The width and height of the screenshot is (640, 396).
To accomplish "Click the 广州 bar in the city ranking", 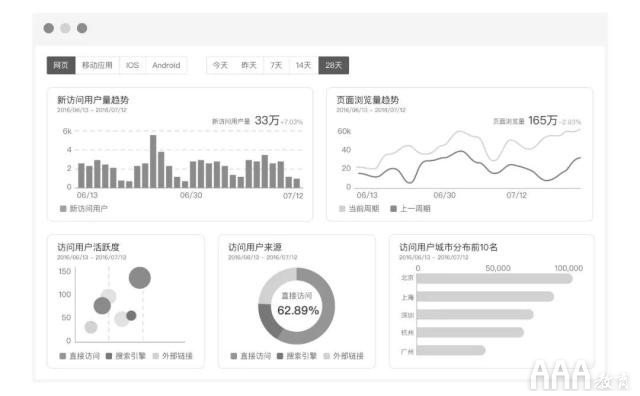I will [451, 350].
